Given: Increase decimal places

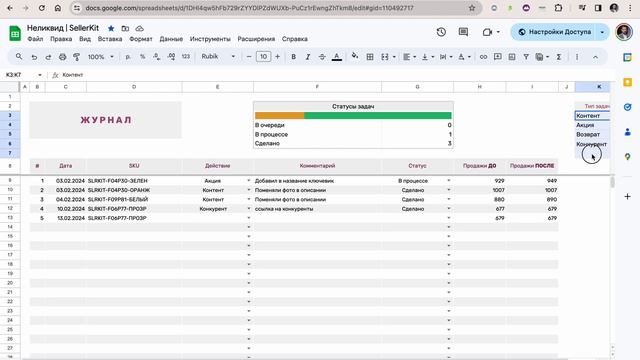Looking at the screenshot, I should click(x=171, y=57).
